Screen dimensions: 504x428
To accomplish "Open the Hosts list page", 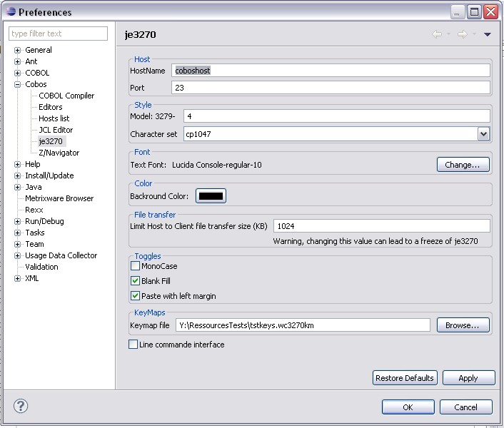I will click(x=54, y=118).
